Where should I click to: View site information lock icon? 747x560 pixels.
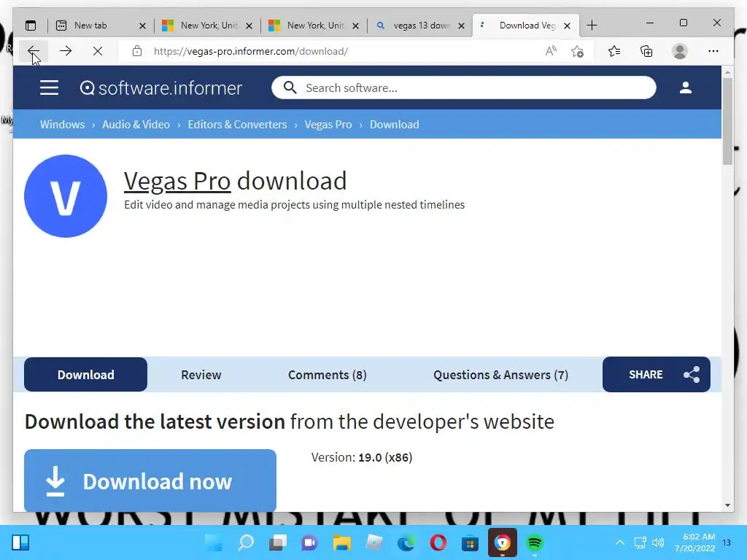click(x=137, y=51)
